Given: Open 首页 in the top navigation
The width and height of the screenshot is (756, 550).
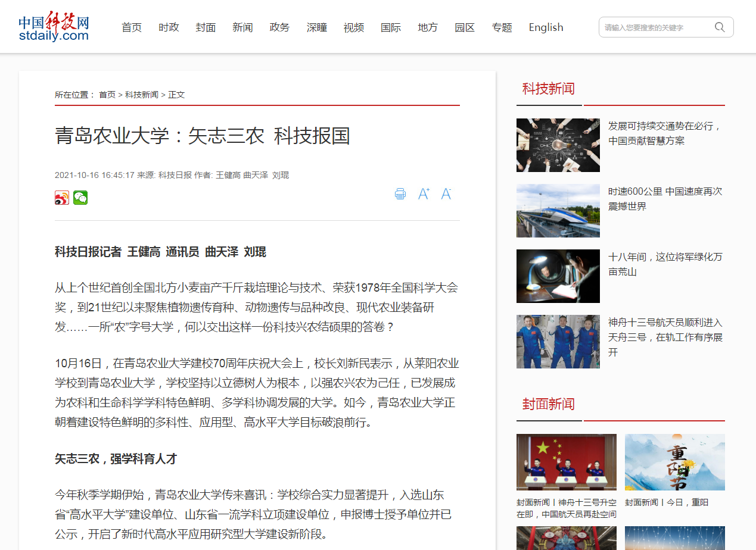Looking at the screenshot, I should point(132,27).
